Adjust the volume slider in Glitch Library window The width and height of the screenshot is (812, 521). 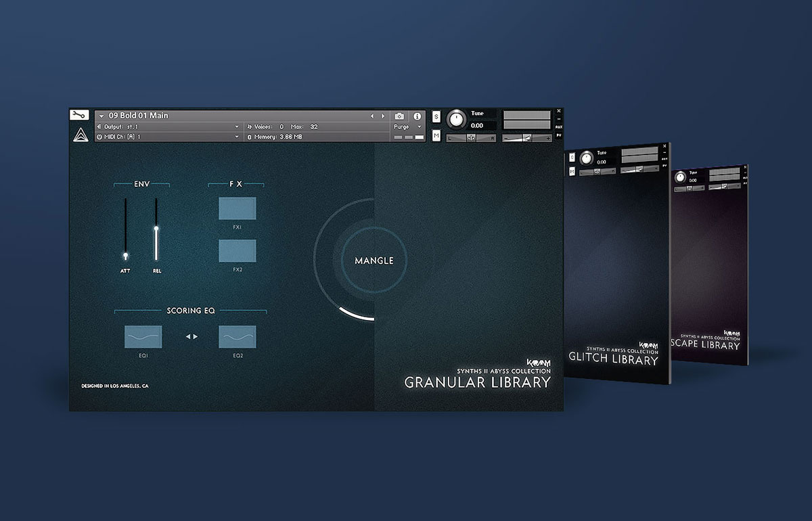(x=640, y=171)
